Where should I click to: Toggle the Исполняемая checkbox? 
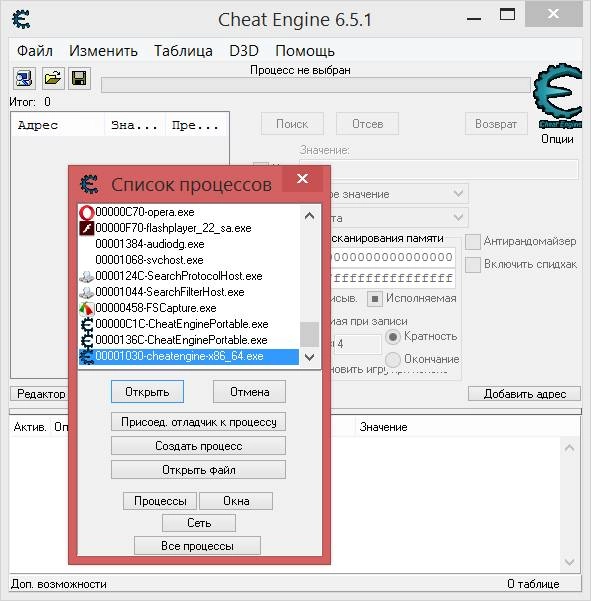point(374,299)
